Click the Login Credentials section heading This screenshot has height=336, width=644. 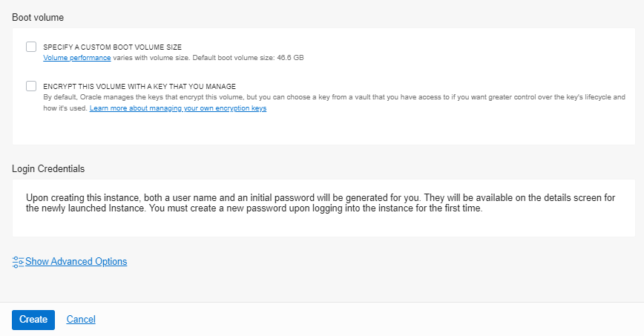pos(48,168)
